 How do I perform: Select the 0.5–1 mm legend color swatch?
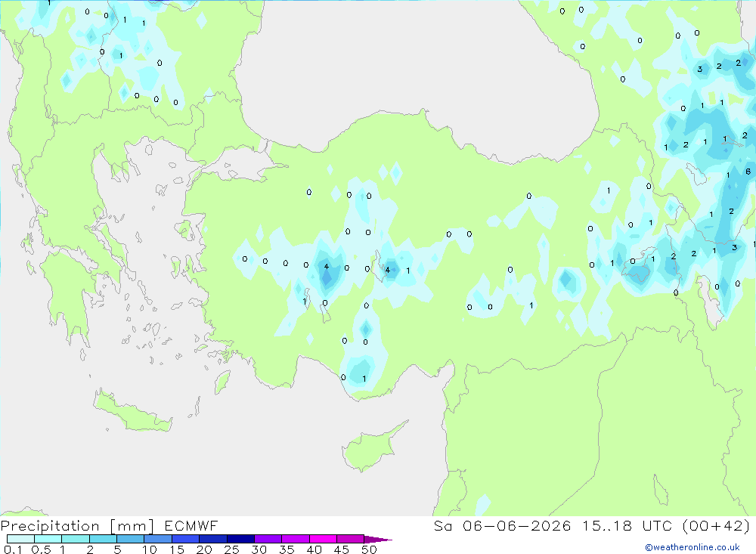click(x=48, y=539)
